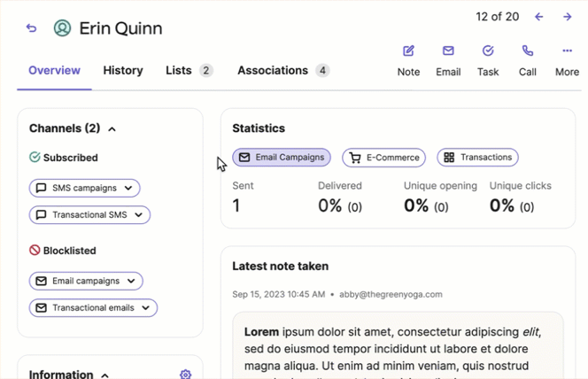Click the 12 of 20 counter
The height and width of the screenshot is (379, 588).
[x=498, y=17]
